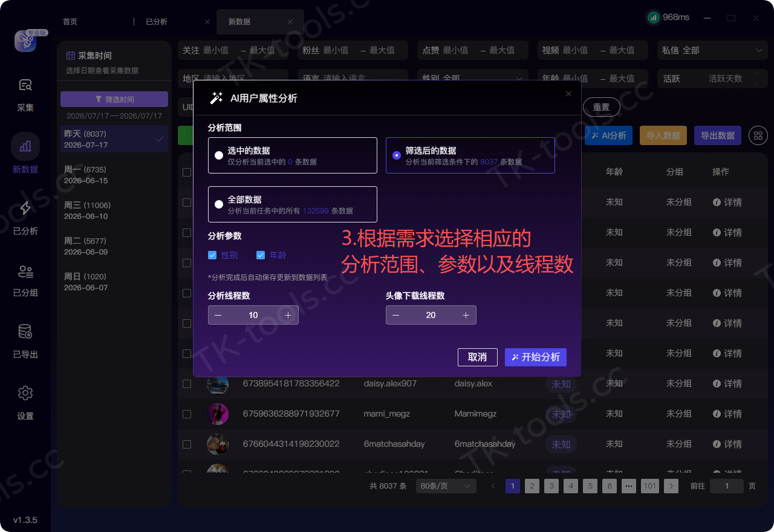This screenshot has width=774, height=532.
Task: Decrease 头像下载线程数 with minus button
Action: point(395,315)
